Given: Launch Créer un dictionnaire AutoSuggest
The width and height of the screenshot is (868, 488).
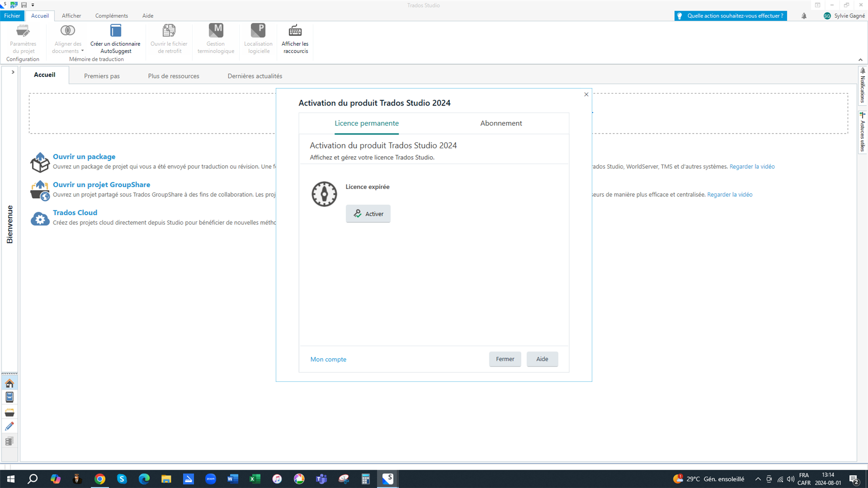Looking at the screenshot, I should pos(115,39).
